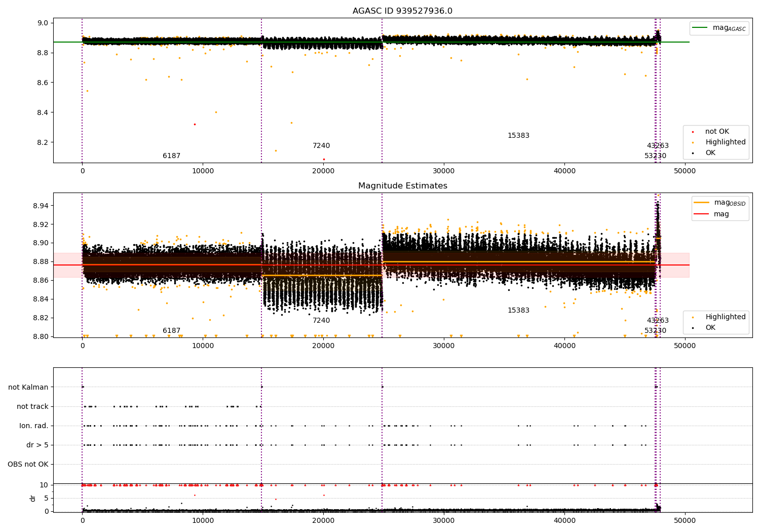This screenshot has width=760, height=532.
Task: Click the 40000 x-axis tick of the bottom plot
Action: pos(564,520)
